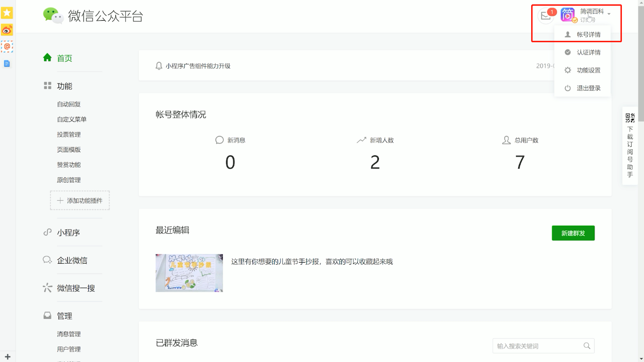Click the chat icon beside 企业微信

(x=47, y=260)
